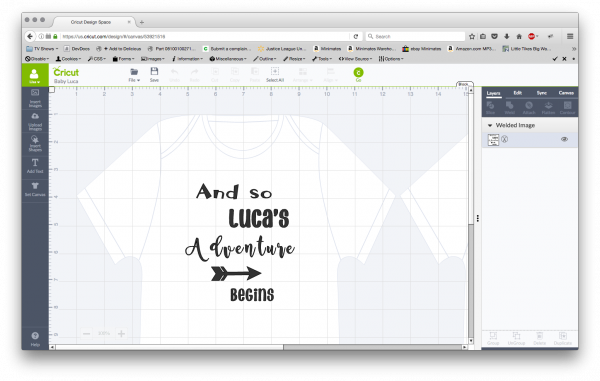Open the Images developer toolbar dropdown
The height and width of the screenshot is (381, 600).
click(x=153, y=59)
